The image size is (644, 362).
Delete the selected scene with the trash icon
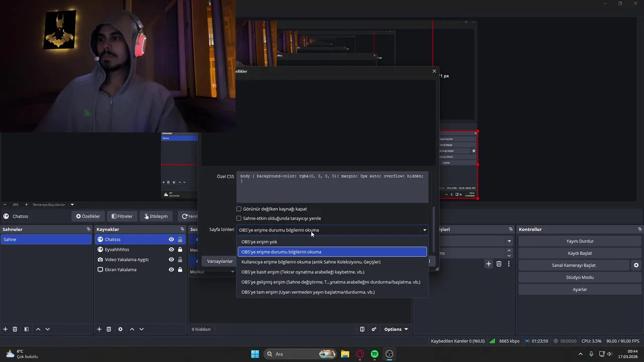tap(15, 329)
